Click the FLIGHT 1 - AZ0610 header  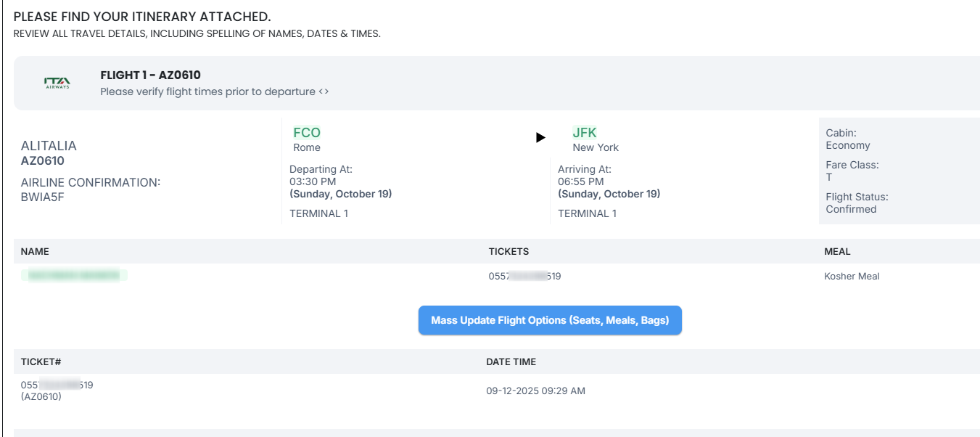pyautogui.click(x=150, y=75)
